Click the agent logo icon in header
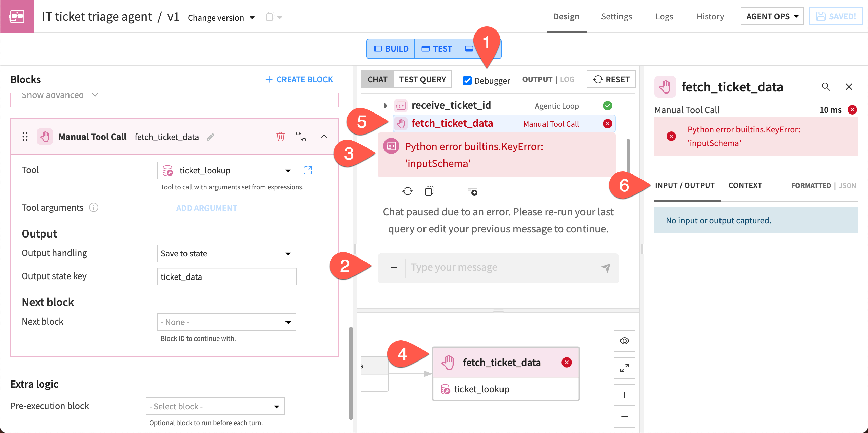Viewport: 868px width, 433px height. click(x=17, y=16)
